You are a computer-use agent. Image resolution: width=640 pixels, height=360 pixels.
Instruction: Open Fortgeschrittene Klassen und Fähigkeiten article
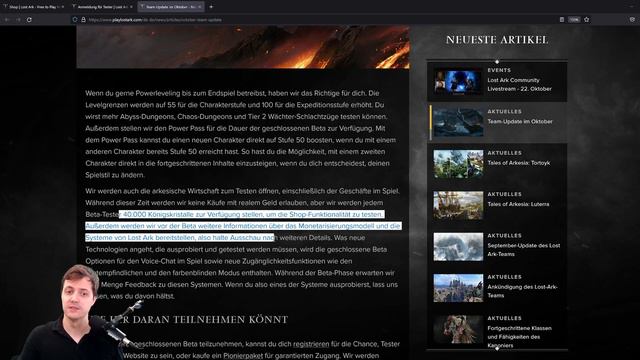519,337
